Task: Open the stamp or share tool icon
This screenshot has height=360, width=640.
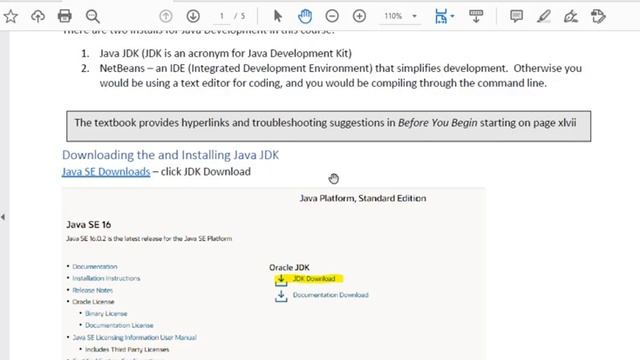Action: pos(598,16)
